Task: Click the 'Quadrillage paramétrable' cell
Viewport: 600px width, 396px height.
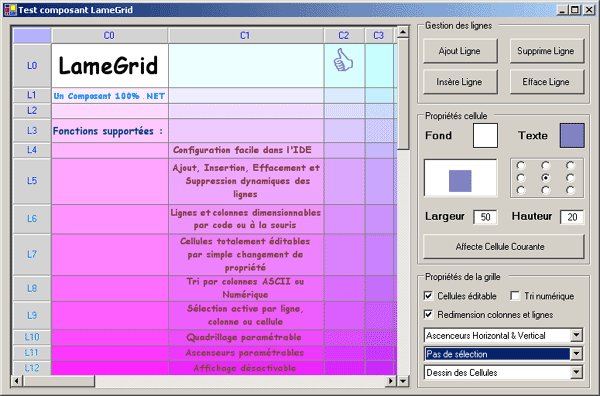Action: [246, 337]
